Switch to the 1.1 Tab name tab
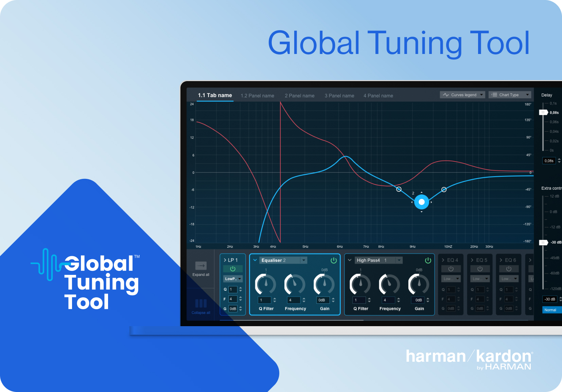 point(215,95)
